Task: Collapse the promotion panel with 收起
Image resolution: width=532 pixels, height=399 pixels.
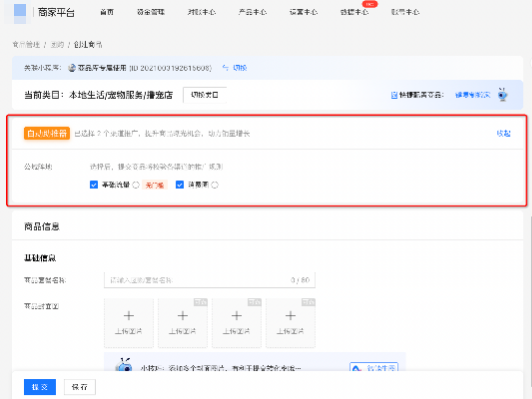Action: coord(504,133)
